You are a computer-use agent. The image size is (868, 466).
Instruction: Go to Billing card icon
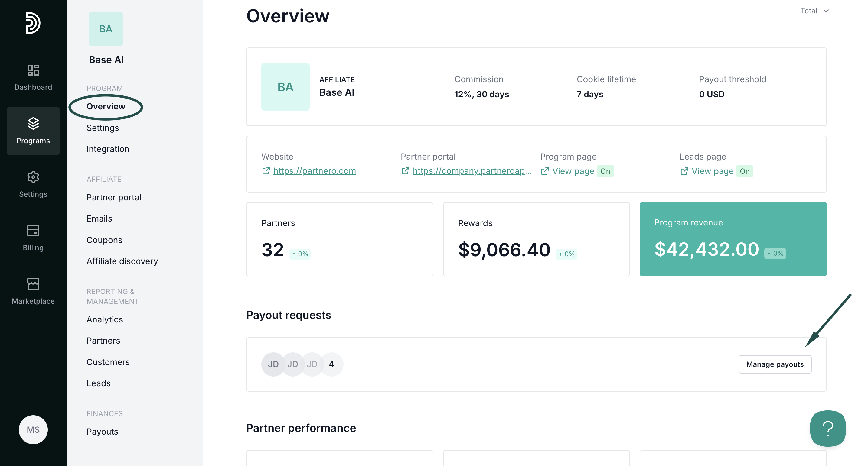pyautogui.click(x=33, y=231)
